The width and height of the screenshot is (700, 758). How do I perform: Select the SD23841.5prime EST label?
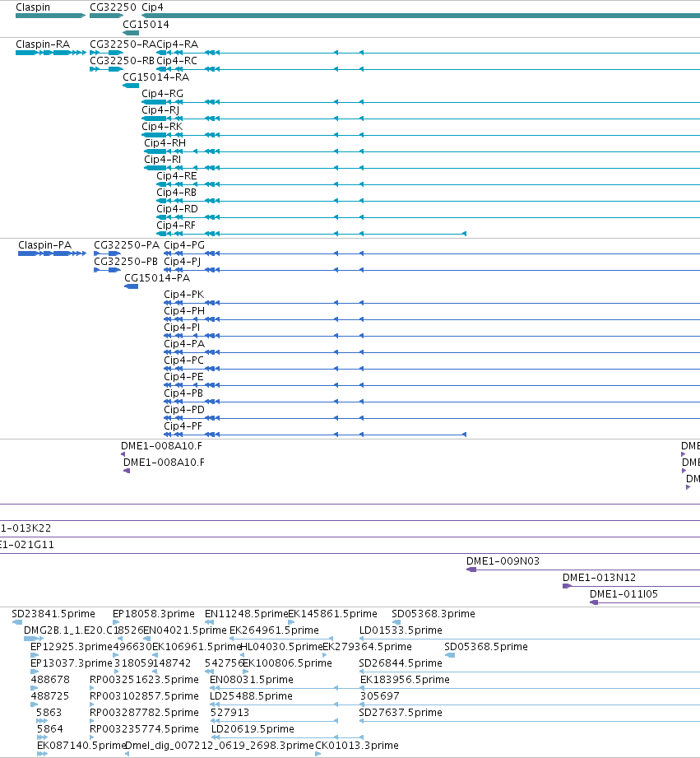[53, 614]
